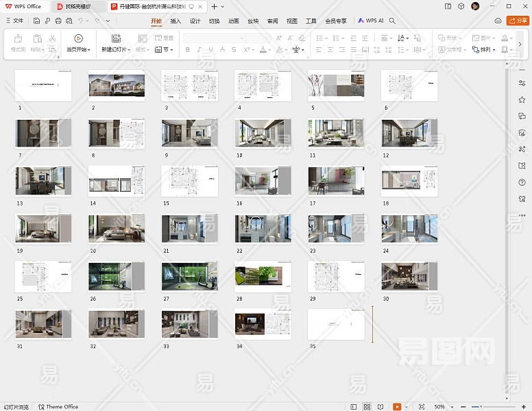The width and height of the screenshot is (532, 411).
Task: Open the 50% zoom level dropdown
Action: [441, 407]
